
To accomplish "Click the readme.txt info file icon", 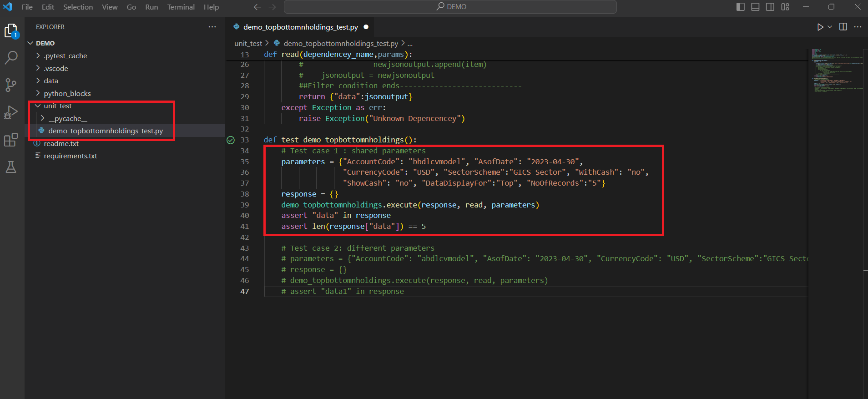I will (x=38, y=143).
